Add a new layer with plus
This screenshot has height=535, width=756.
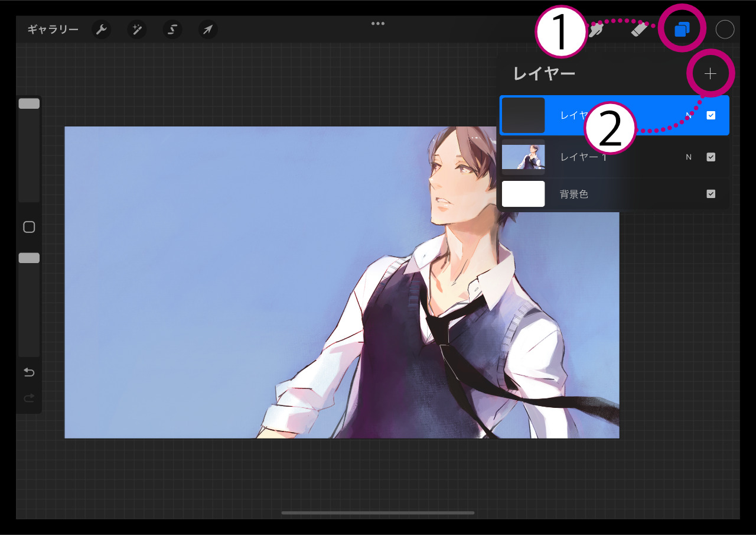[711, 74]
